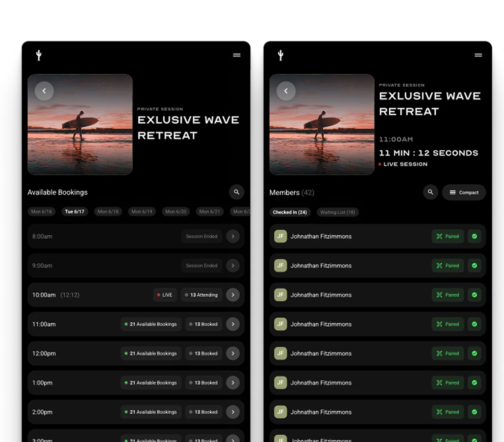Show the Waiting List (18) members
This screenshot has height=442, width=504.
coord(338,212)
